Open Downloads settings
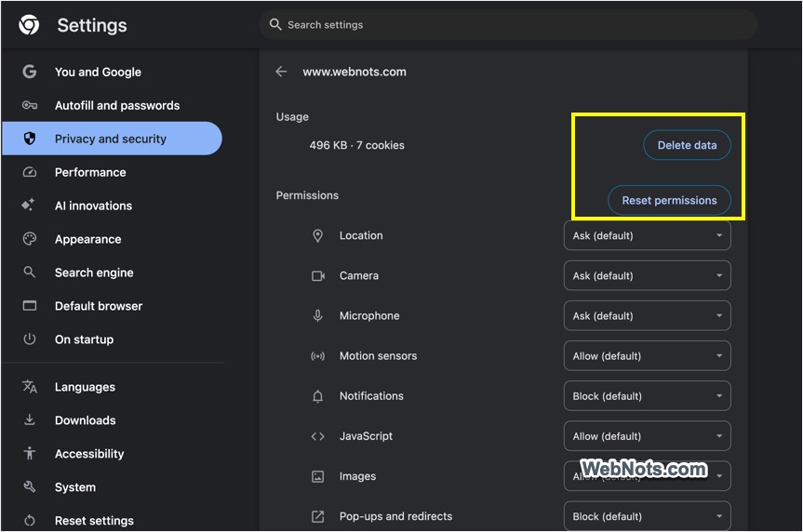803x532 pixels. [x=112, y=419]
